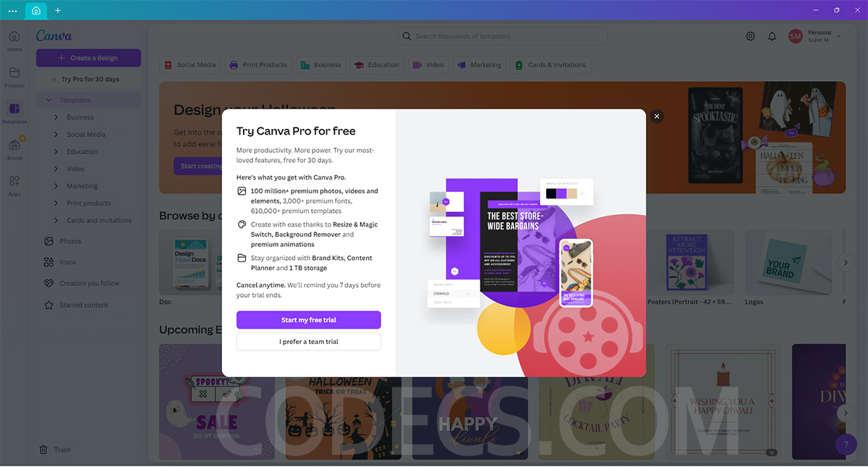Expand the Print products category

pos(56,203)
